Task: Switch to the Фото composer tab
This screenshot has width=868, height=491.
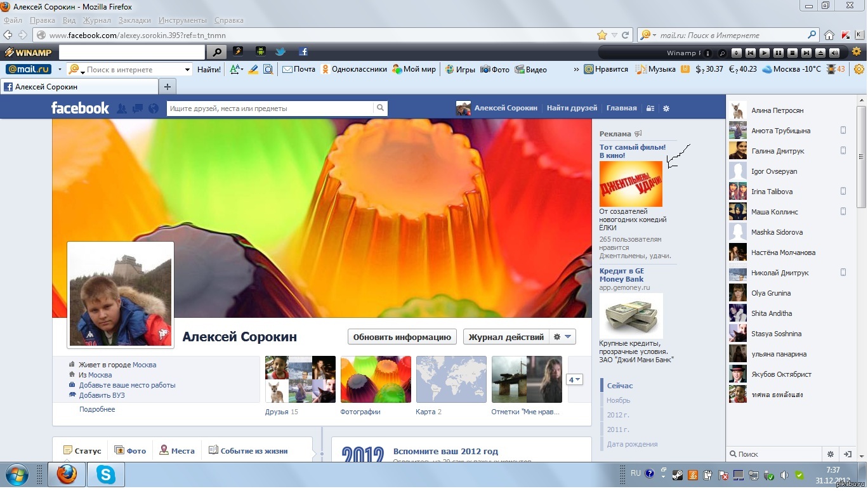Action: pos(130,451)
